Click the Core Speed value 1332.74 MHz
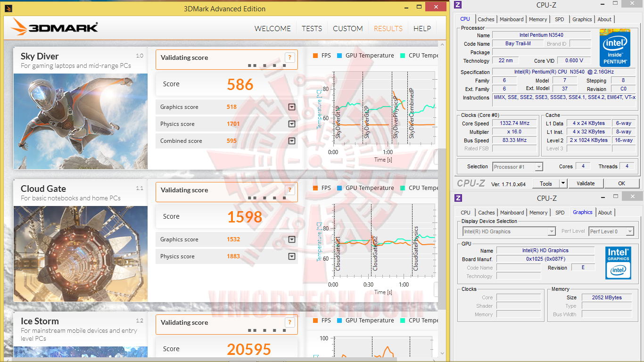The image size is (644, 362). [514, 123]
